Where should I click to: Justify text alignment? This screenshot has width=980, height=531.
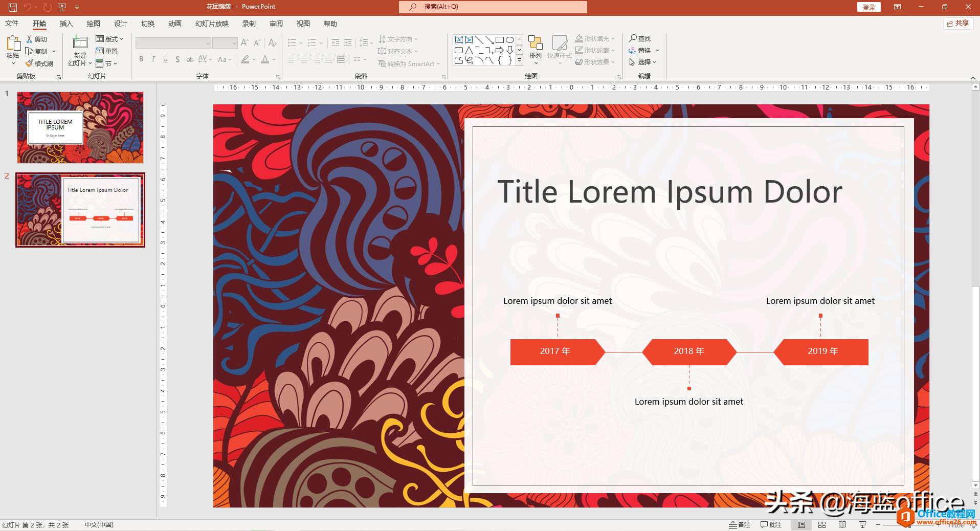click(329, 59)
